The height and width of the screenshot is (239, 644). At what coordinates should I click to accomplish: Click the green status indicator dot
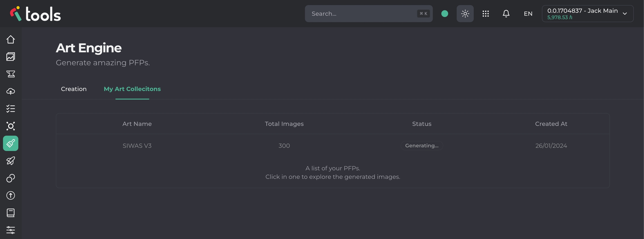[445, 14]
